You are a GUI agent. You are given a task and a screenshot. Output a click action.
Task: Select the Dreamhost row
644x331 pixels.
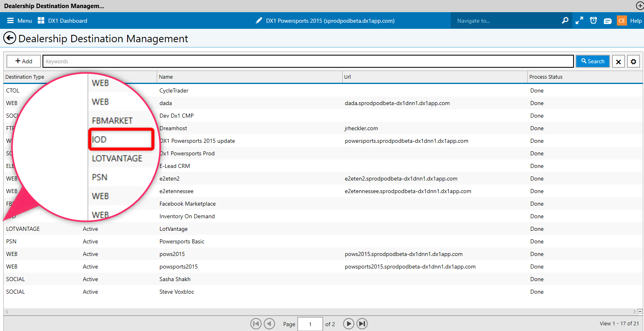point(323,128)
